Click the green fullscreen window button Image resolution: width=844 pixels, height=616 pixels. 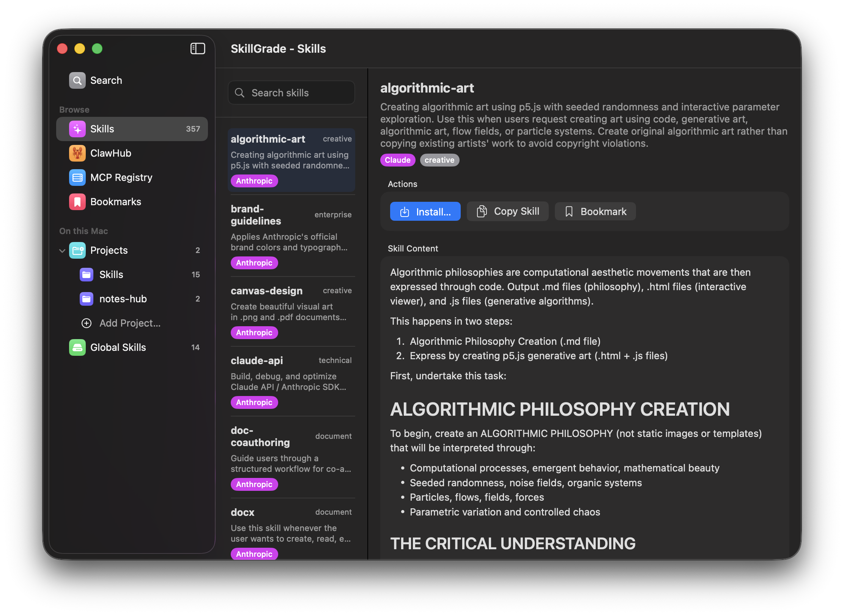[97, 49]
